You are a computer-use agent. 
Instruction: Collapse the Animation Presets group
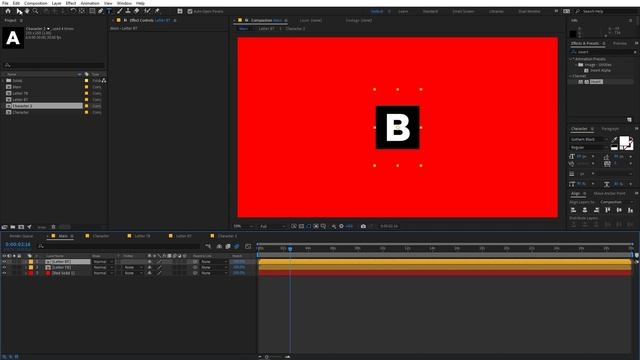point(571,59)
